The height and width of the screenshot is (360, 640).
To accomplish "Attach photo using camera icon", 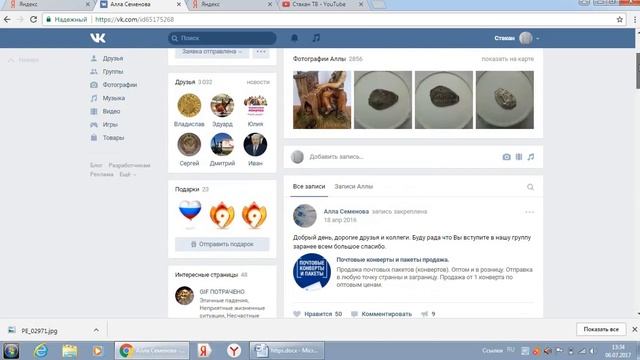I will click(x=506, y=157).
